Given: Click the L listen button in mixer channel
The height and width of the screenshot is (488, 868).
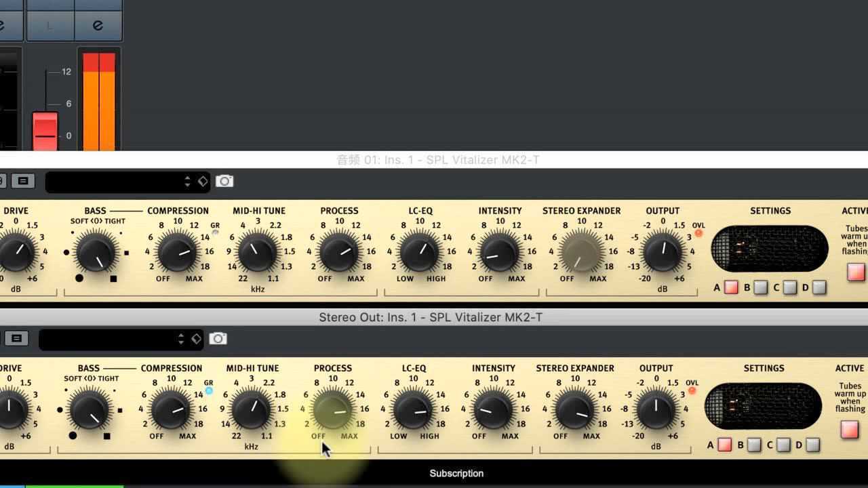Looking at the screenshot, I should [x=50, y=25].
